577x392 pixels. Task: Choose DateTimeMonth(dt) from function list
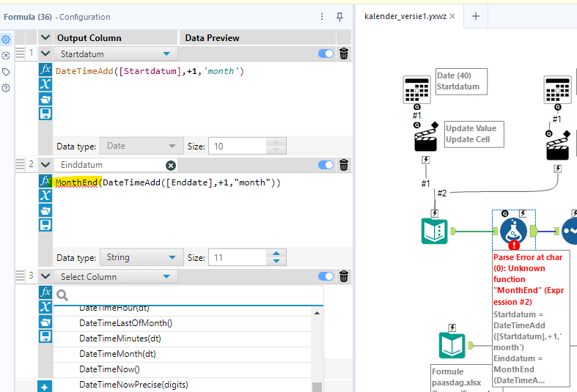coord(183,354)
